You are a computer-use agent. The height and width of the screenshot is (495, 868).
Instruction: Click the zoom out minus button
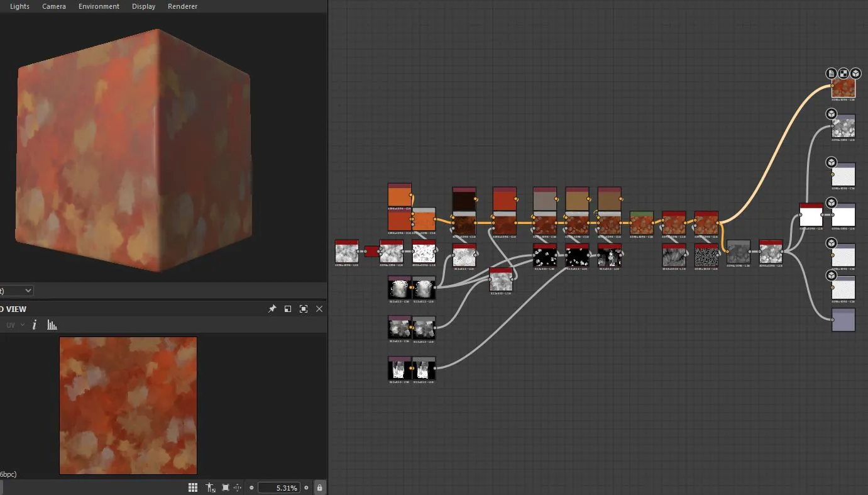[x=251, y=487]
